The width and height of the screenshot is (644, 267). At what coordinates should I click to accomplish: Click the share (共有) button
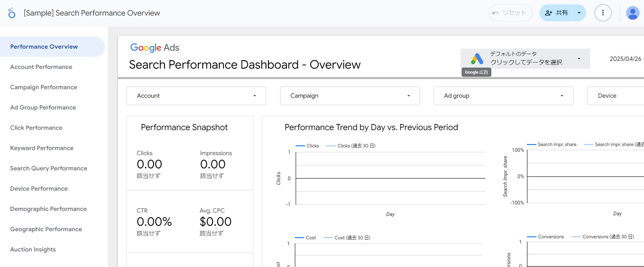coord(556,13)
